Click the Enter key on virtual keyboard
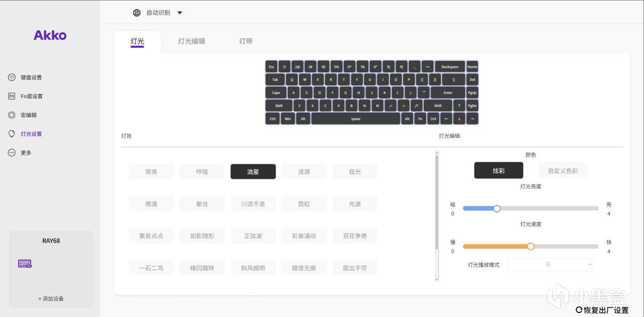Screen dimensions: 644x317 [448, 92]
